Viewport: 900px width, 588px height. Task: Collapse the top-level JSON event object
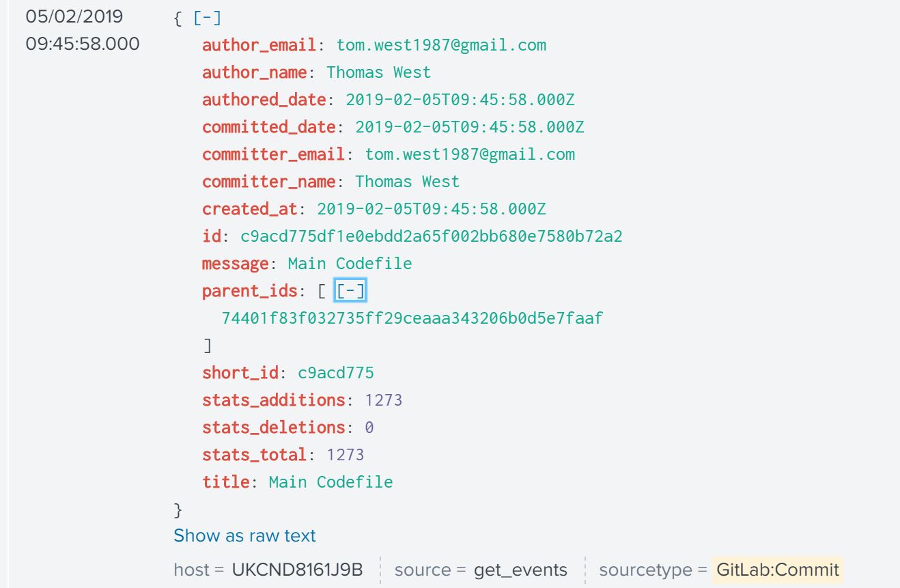pyautogui.click(x=208, y=18)
